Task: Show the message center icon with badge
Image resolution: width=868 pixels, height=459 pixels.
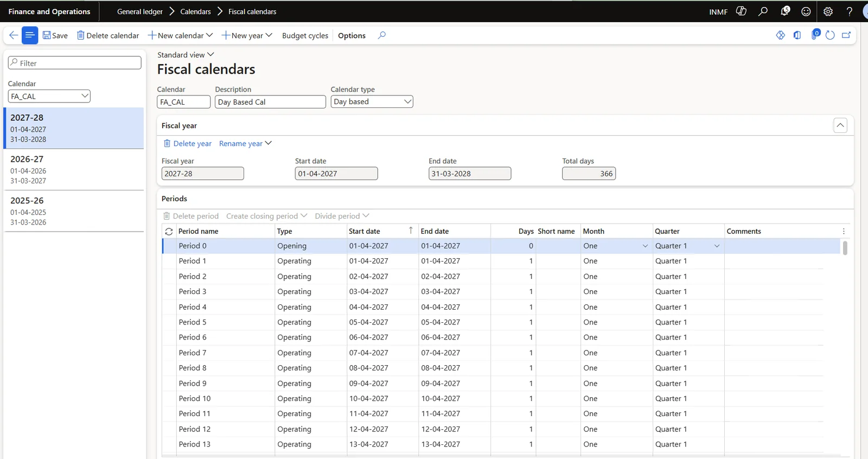Action: tap(815, 35)
